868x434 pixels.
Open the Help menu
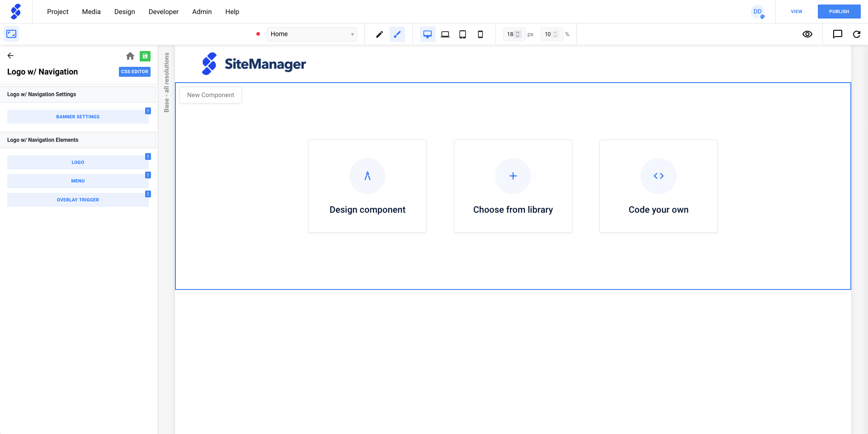[x=232, y=12]
